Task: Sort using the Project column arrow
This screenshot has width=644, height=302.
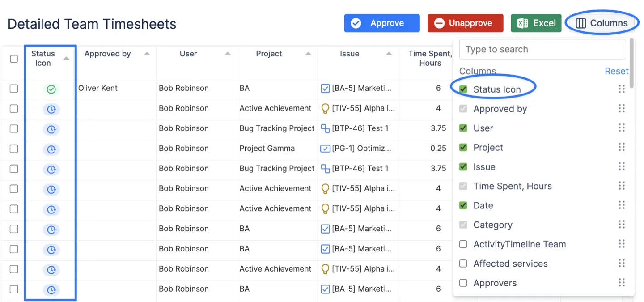Action: click(309, 53)
